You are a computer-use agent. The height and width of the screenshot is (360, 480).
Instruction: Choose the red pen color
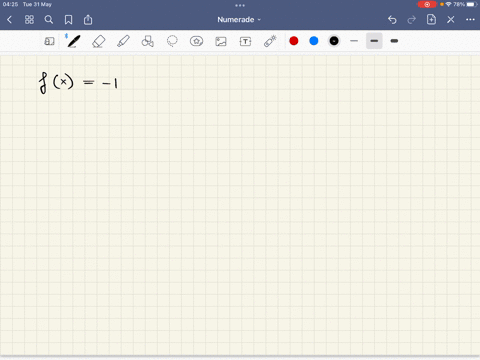pos(294,41)
